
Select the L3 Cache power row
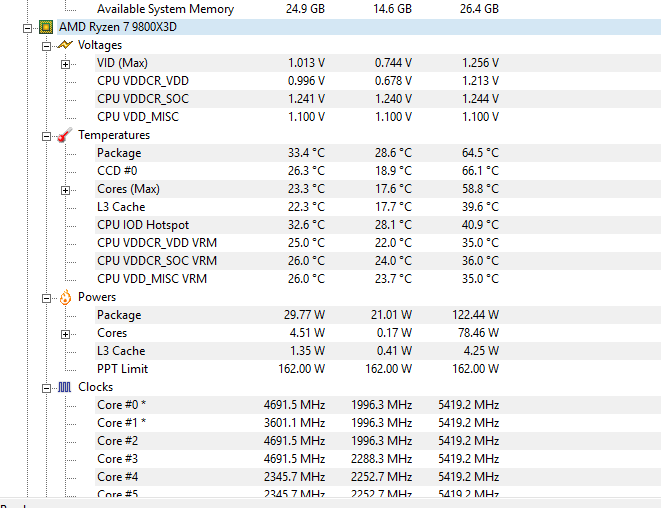[x=378, y=351]
